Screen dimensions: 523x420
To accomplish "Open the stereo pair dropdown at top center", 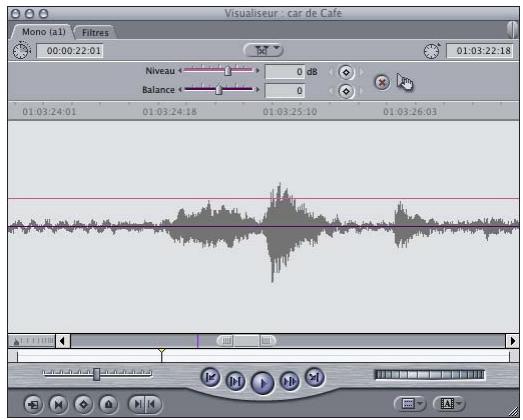I will 263,50.
